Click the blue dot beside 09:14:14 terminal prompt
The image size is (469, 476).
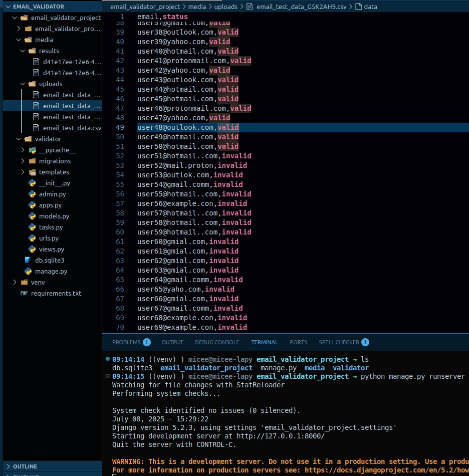107,359
